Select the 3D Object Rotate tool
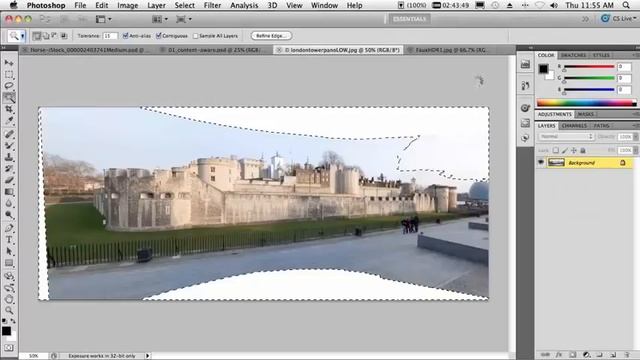This screenshot has height=360, width=640. (x=9, y=276)
